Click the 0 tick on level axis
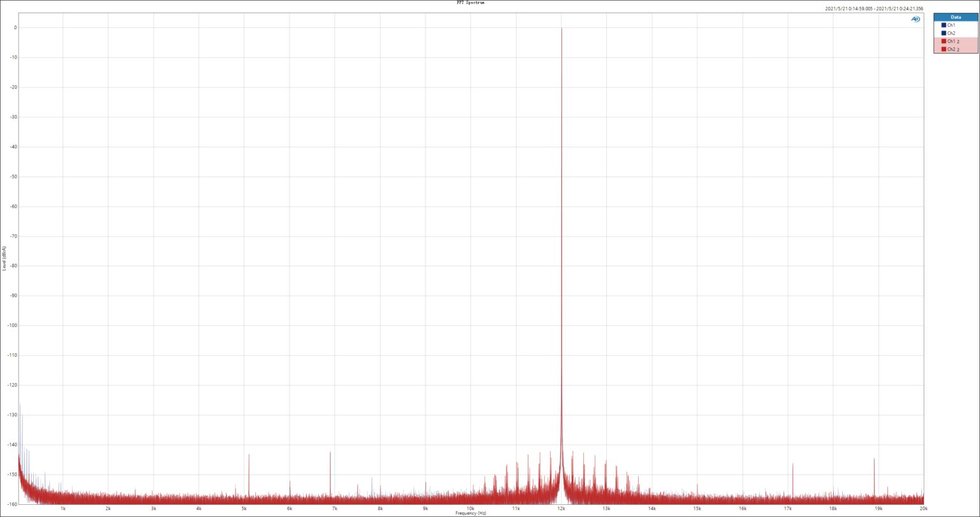 [14, 28]
